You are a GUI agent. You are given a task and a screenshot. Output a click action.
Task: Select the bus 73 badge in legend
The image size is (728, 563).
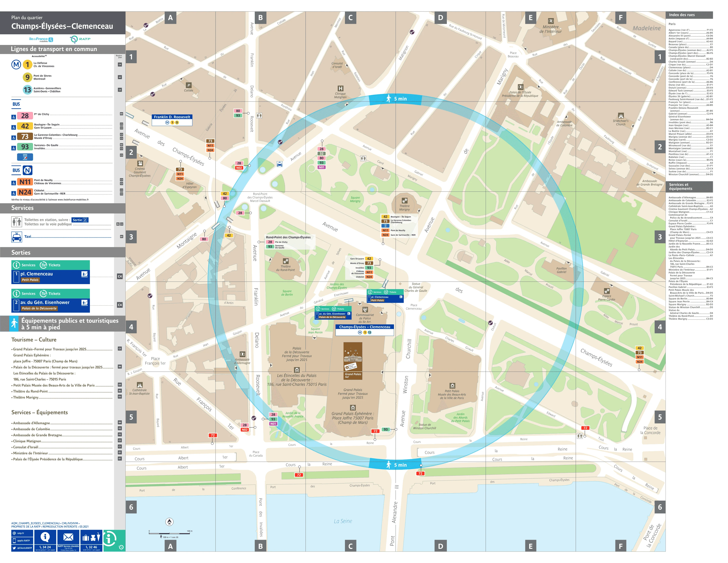pyautogui.click(x=25, y=136)
